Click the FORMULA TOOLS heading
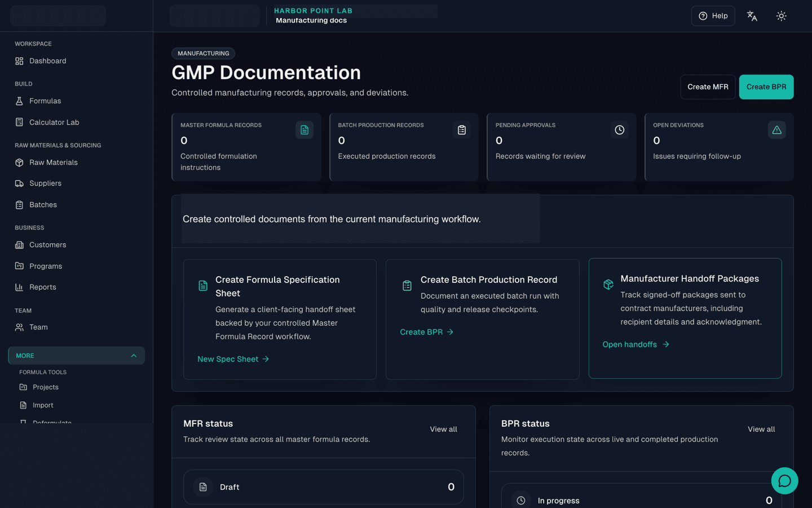The height and width of the screenshot is (508, 812). (43, 373)
